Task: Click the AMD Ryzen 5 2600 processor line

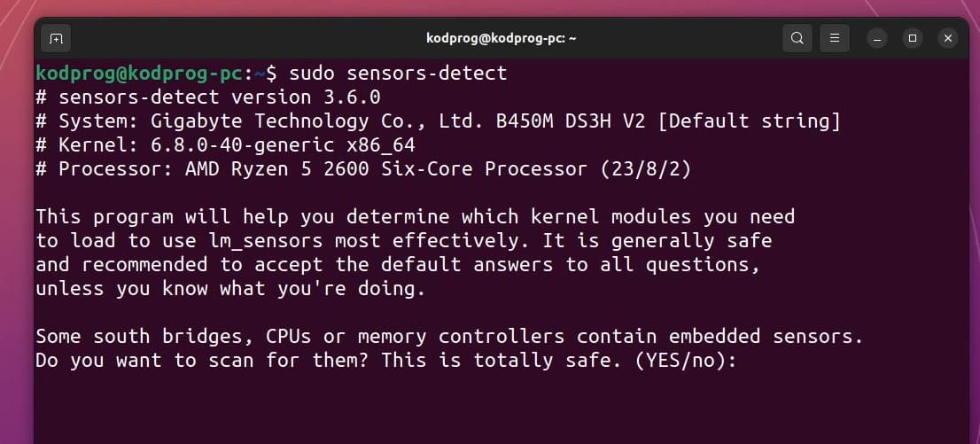Action: (x=364, y=169)
